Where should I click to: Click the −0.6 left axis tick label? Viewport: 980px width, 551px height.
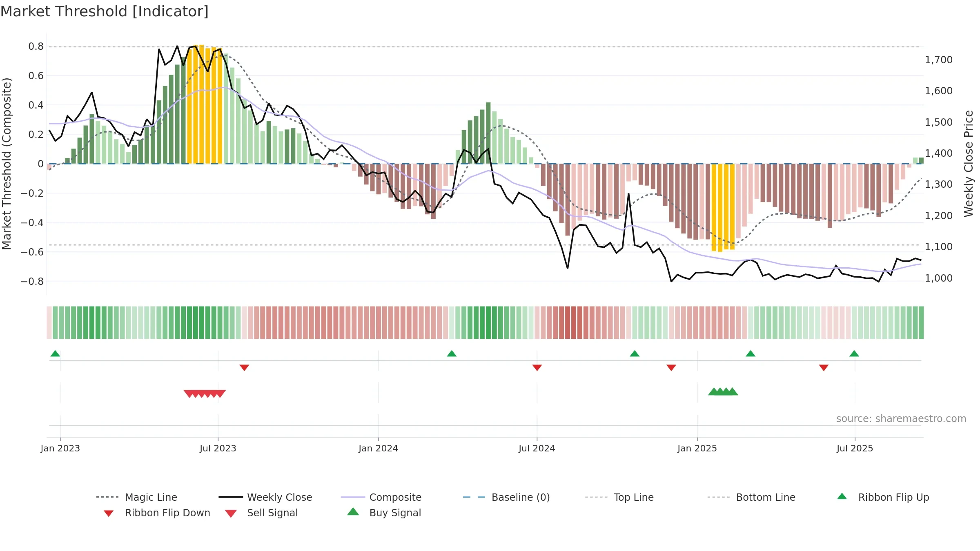coord(32,252)
